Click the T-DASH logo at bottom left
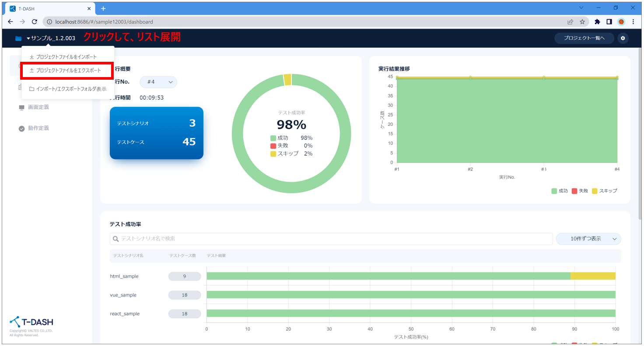Image resolution: width=644 pixels, height=346 pixels. [31, 322]
